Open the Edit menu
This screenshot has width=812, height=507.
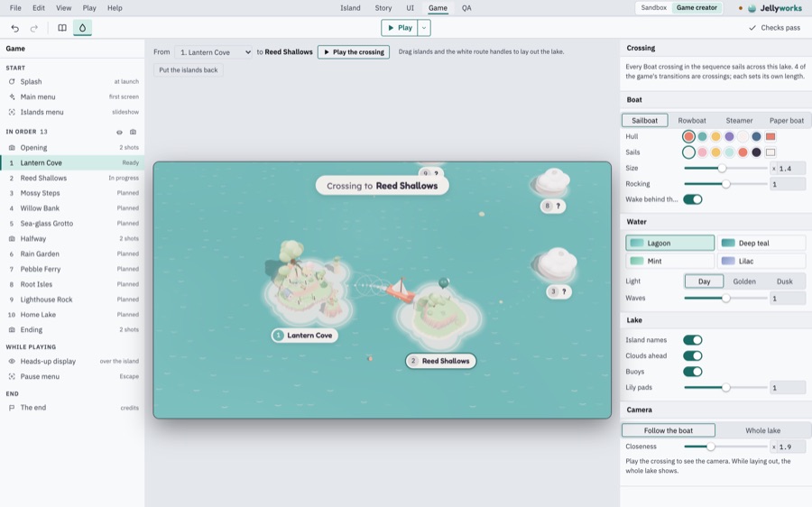pyautogui.click(x=38, y=8)
